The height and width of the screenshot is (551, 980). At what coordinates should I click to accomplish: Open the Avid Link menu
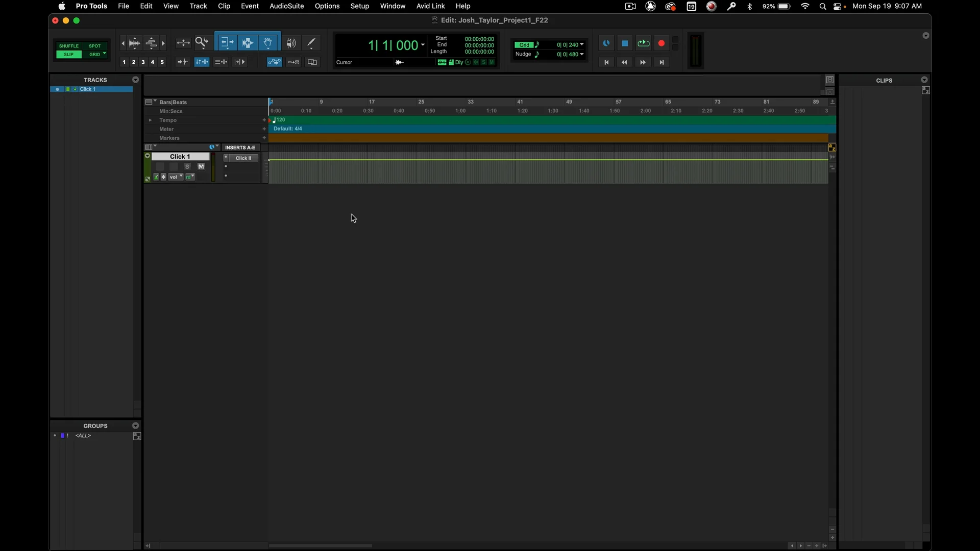tap(430, 6)
